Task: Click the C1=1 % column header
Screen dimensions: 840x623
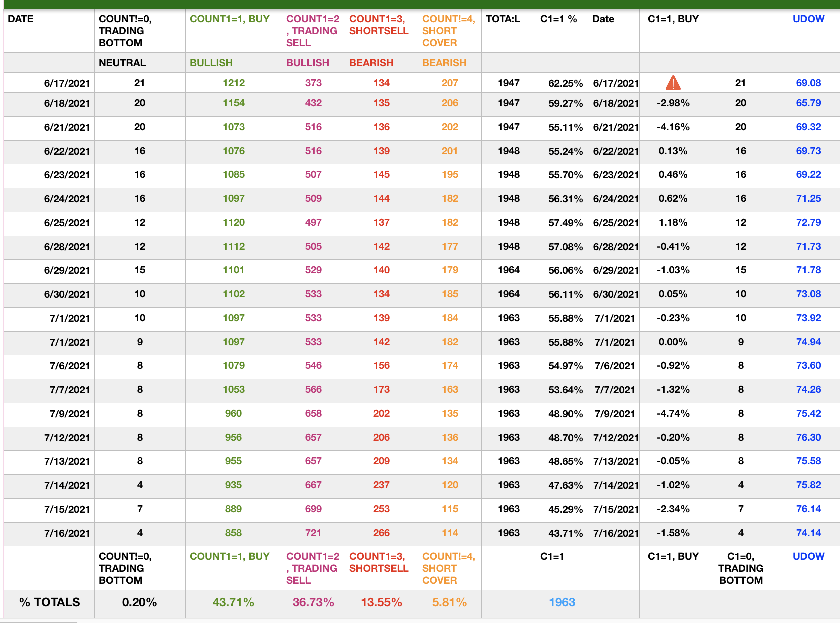Action: (x=558, y=19)
